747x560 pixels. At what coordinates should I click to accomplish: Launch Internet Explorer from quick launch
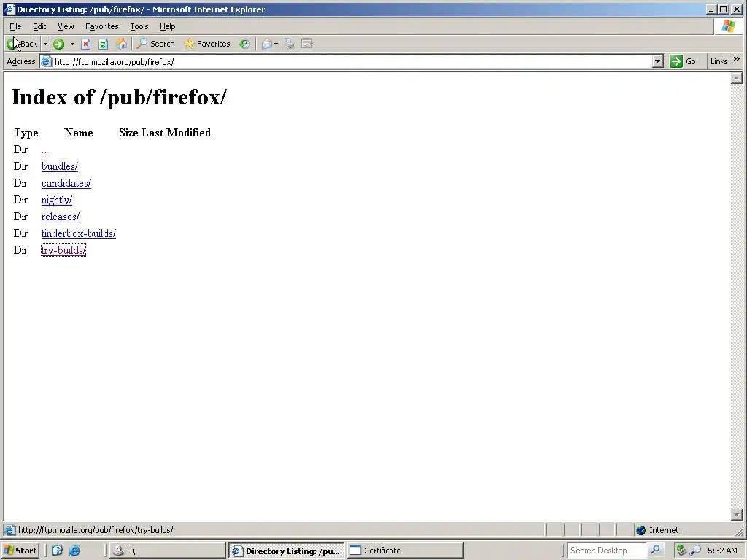tap(74, 551)
